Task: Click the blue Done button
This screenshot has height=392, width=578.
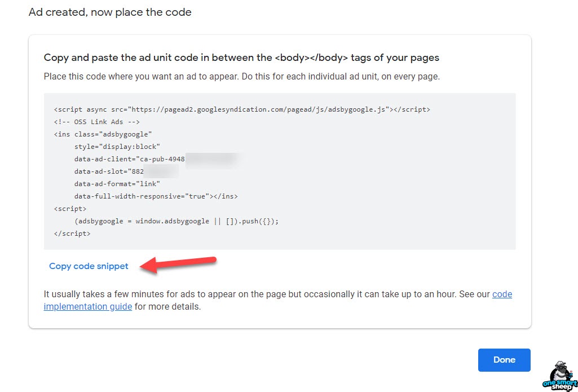Action: pos(504,360)
